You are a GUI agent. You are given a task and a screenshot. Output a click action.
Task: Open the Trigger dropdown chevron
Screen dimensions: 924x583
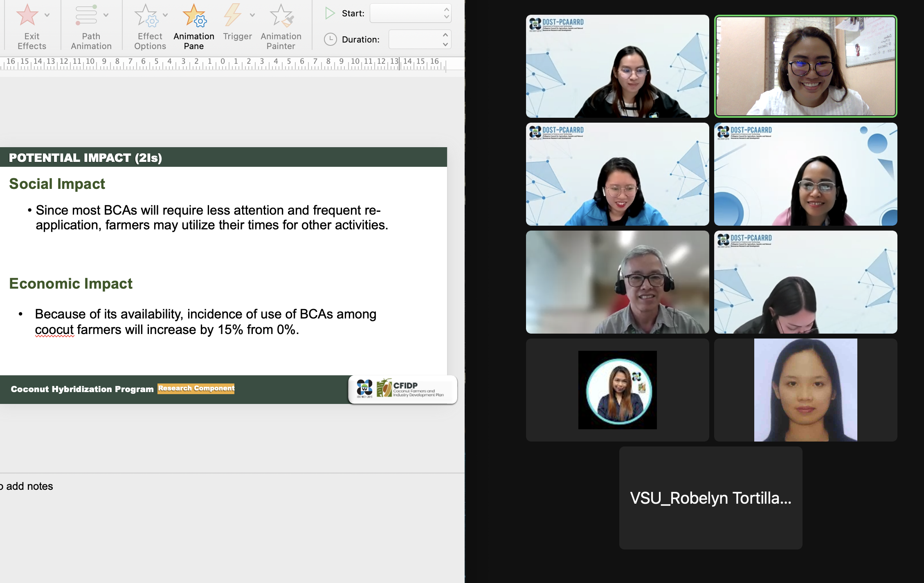[x=252, y=15]
